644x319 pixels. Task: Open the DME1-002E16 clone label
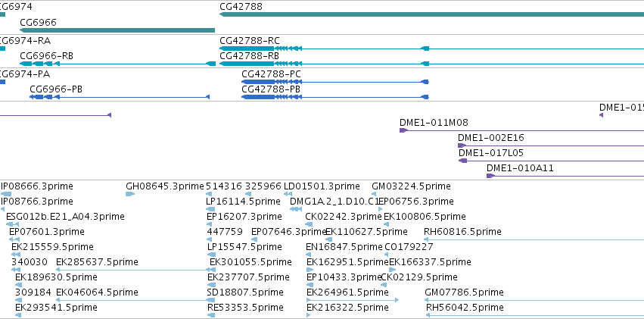(491, 137)
